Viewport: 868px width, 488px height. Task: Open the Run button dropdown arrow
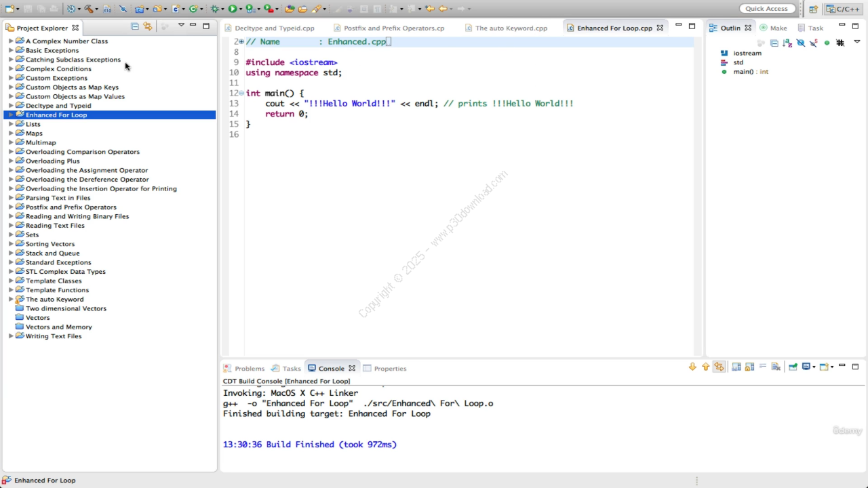[x=241, y=9]
